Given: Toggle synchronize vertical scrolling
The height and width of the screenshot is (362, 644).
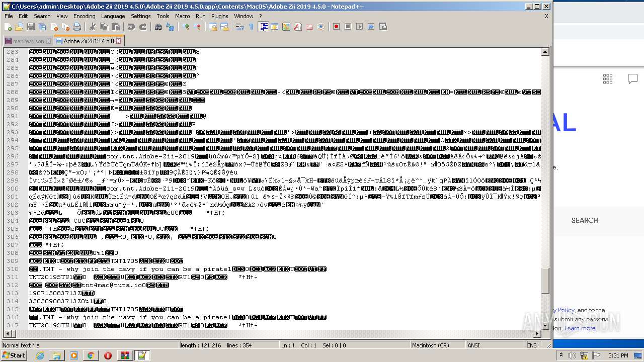Looking at the screenshot, I should [212, 27].
